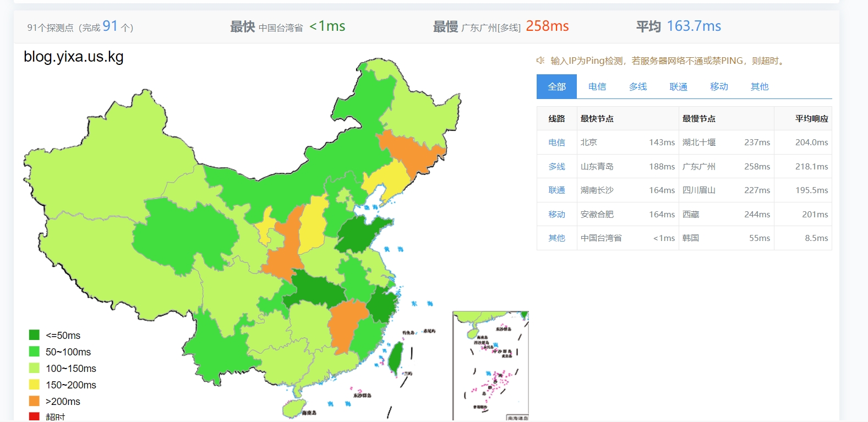Open the 多线 tab

[x=638, y=86]
